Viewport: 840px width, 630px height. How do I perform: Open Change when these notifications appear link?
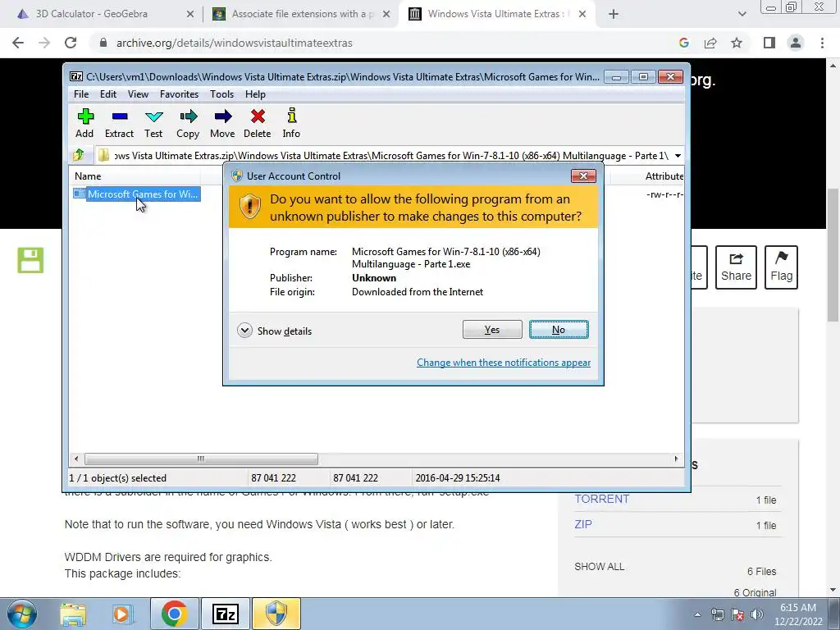[x=504, y=363]
